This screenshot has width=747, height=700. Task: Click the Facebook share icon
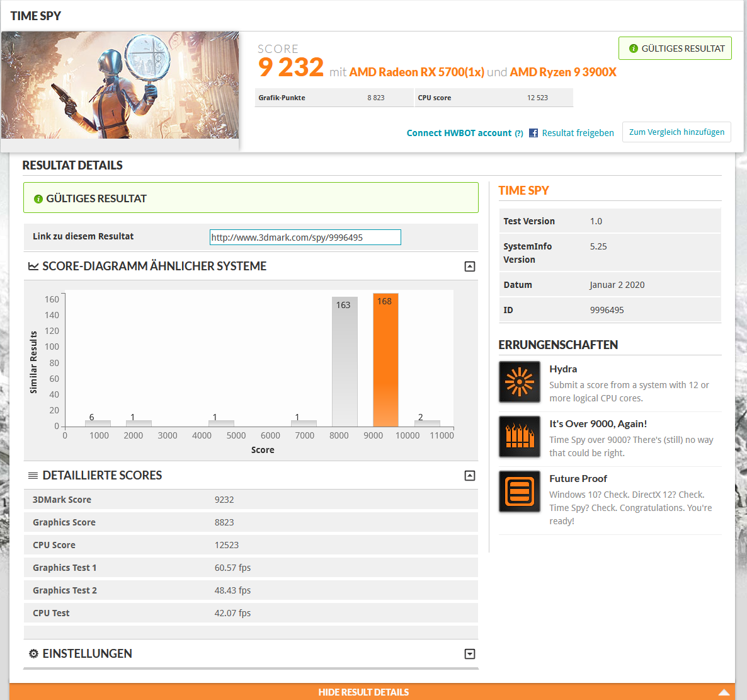(533, 133)
